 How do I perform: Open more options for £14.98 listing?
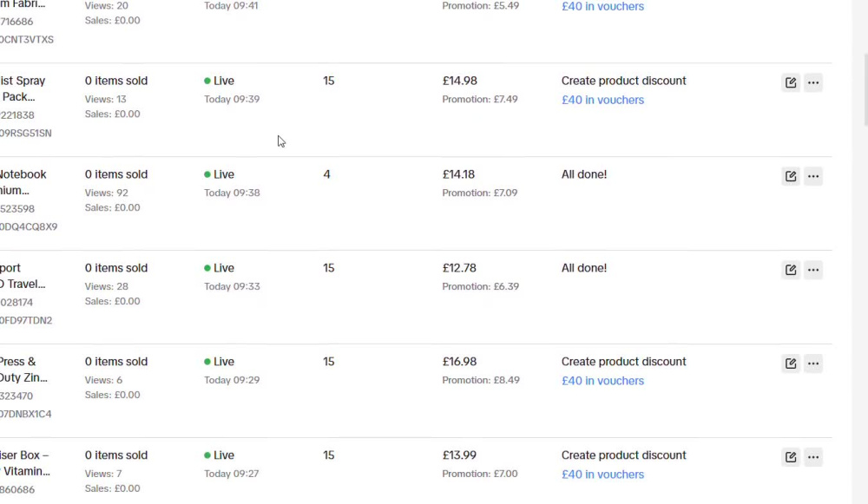[813, 82]
